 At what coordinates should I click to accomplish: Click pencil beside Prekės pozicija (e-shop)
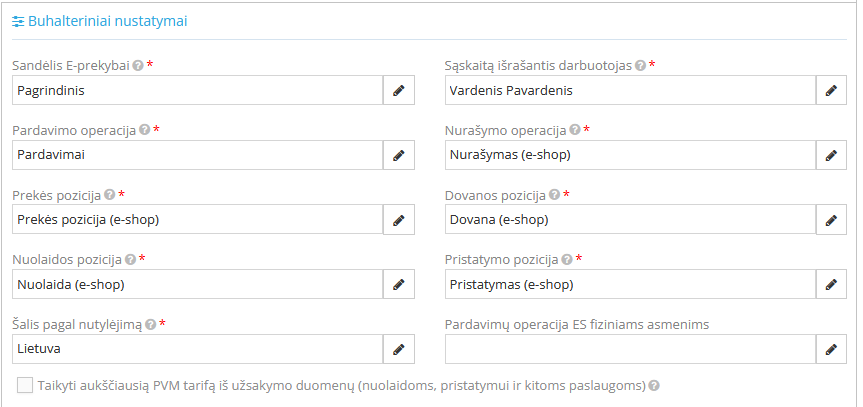pos(399,220)
